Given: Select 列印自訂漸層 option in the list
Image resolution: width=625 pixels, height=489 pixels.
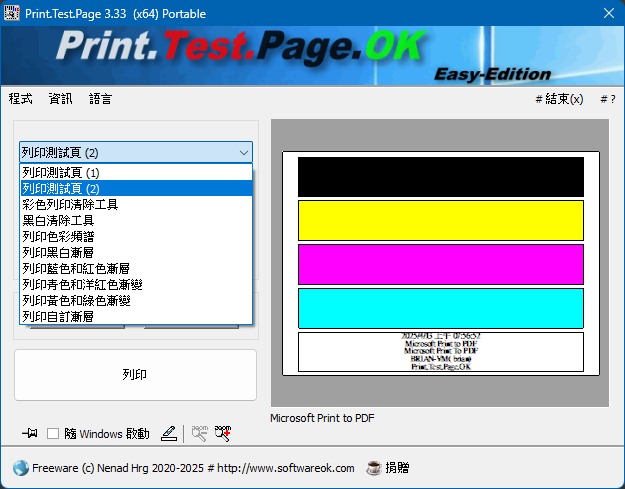Looking at the screenshot, I should click(135, 316).
